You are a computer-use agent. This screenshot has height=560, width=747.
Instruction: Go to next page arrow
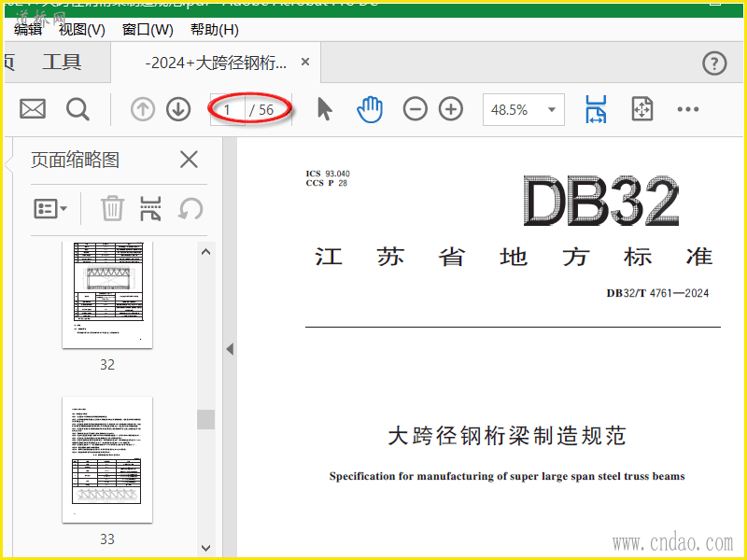[178, 109]
